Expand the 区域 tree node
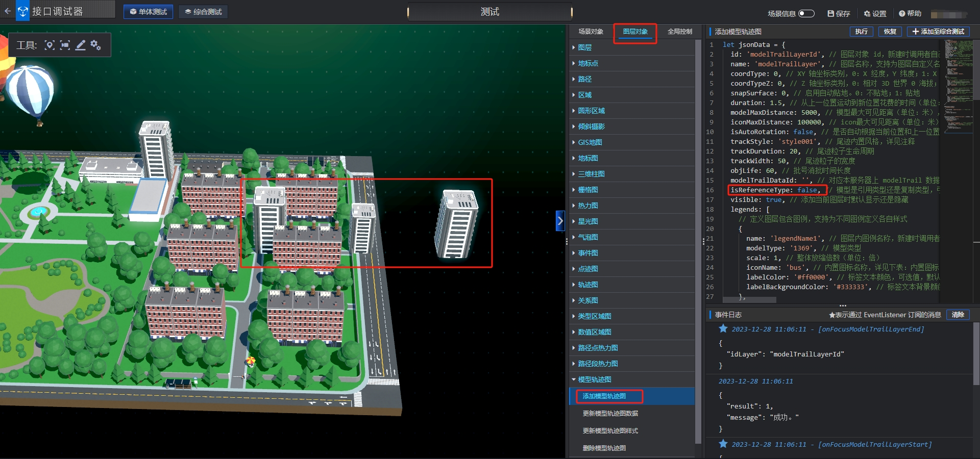Screen dimensions: 980x459 [632, 95]
